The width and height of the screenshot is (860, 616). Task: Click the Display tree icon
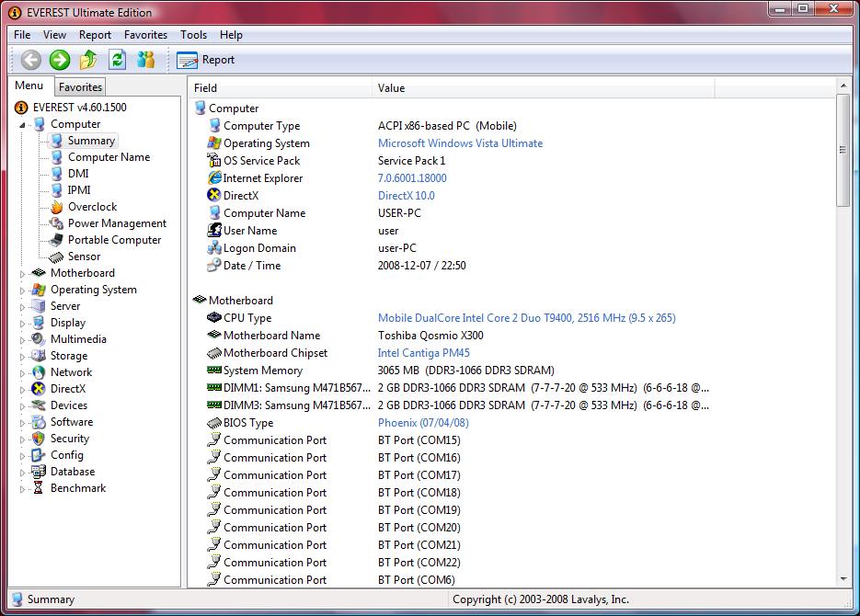tap(39, 322)
